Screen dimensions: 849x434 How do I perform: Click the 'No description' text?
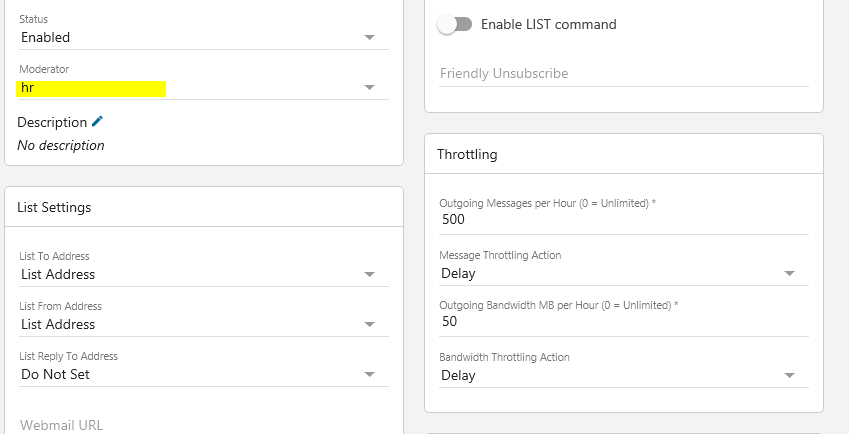click(x=61, y=145)
